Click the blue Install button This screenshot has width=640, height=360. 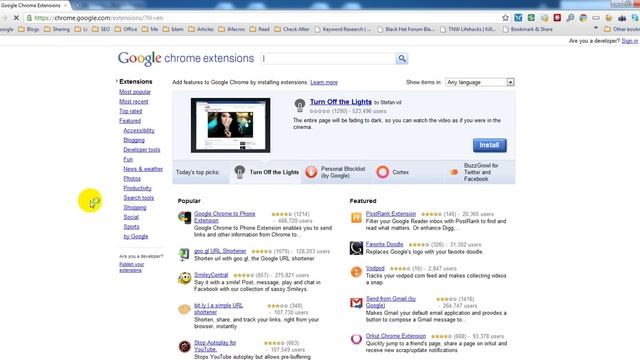click(489, 145)
